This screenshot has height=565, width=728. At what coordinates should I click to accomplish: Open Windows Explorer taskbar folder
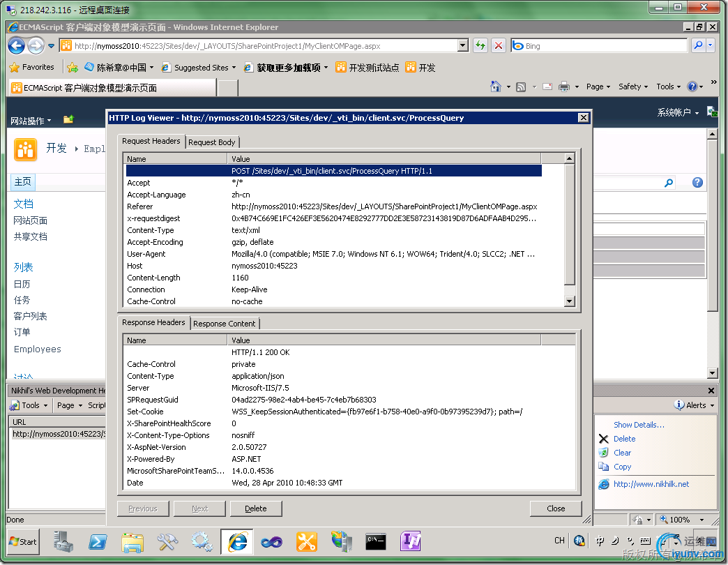click(132, 542)
